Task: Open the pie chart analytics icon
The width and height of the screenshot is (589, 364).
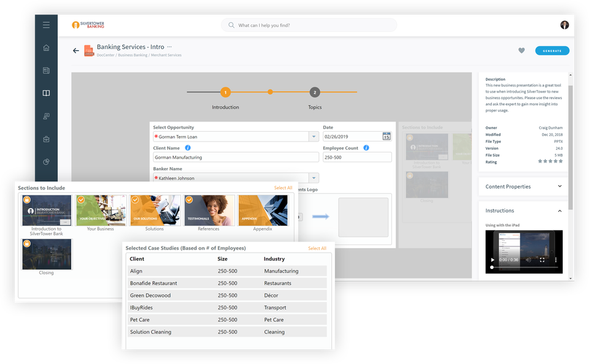Action: click(x=46, y=162)
